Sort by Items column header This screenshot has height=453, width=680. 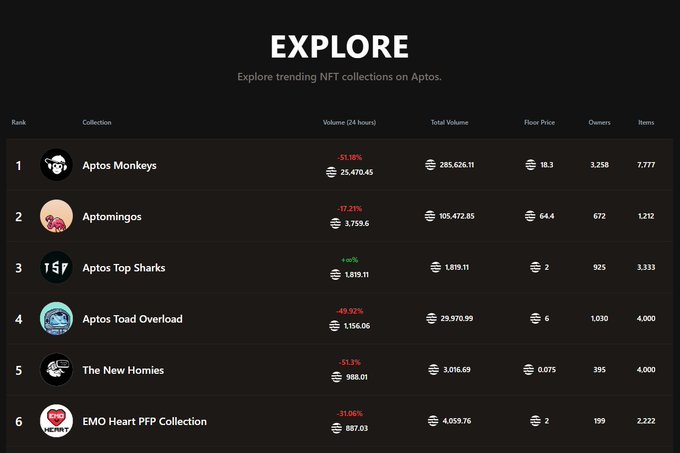tap(646, 122)
